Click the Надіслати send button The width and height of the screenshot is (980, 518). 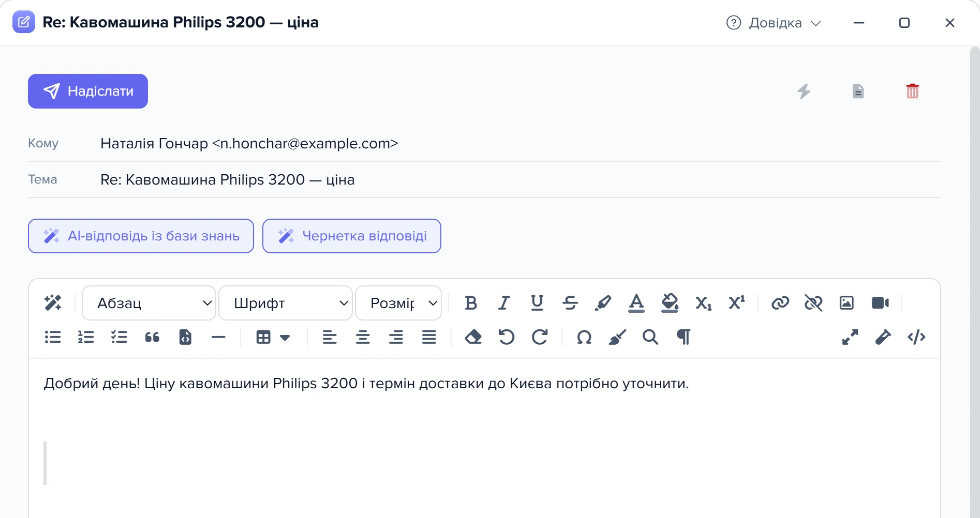(x=88, y=91)
